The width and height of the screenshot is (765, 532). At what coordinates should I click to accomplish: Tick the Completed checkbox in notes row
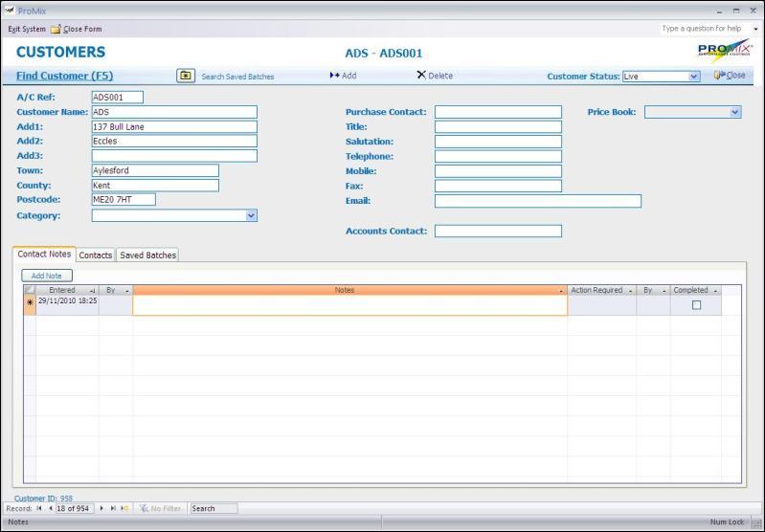click(x=696, y=305)
